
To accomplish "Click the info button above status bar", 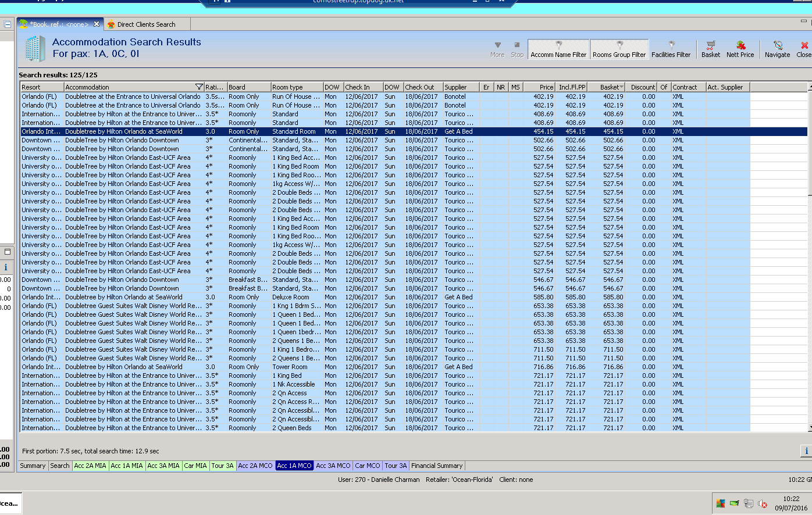I will pyautogui.click(x=806, y=451).
